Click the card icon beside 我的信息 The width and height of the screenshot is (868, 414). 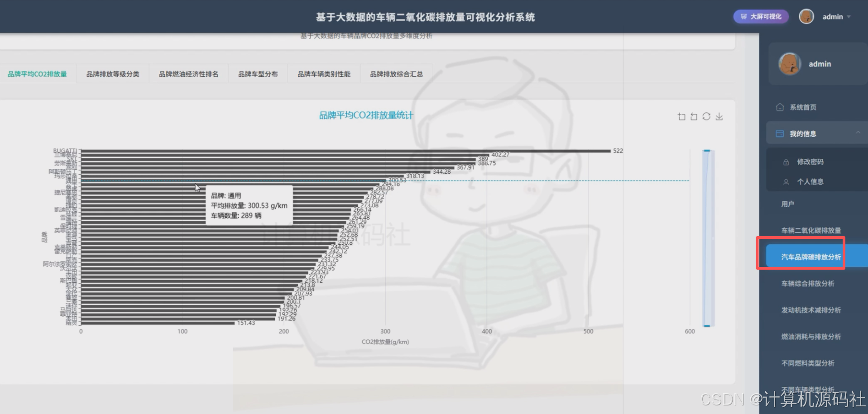[780, 133]
